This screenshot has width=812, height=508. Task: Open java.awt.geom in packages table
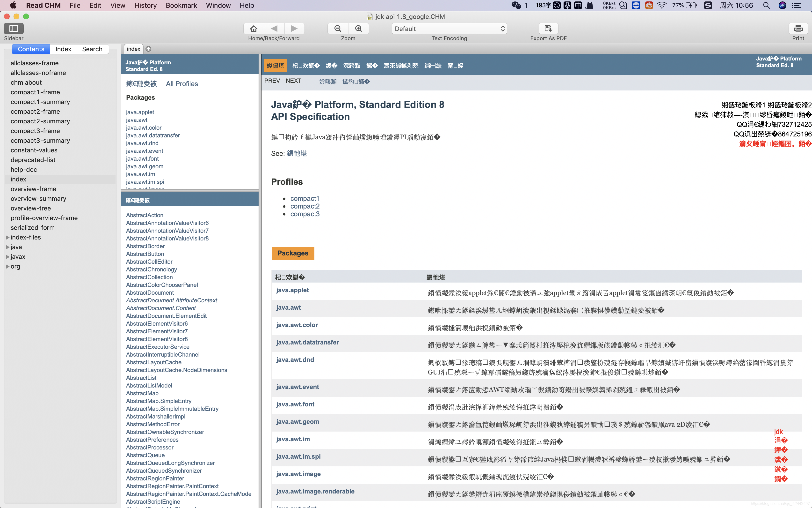pyautogui.click(x=298, y=422)
